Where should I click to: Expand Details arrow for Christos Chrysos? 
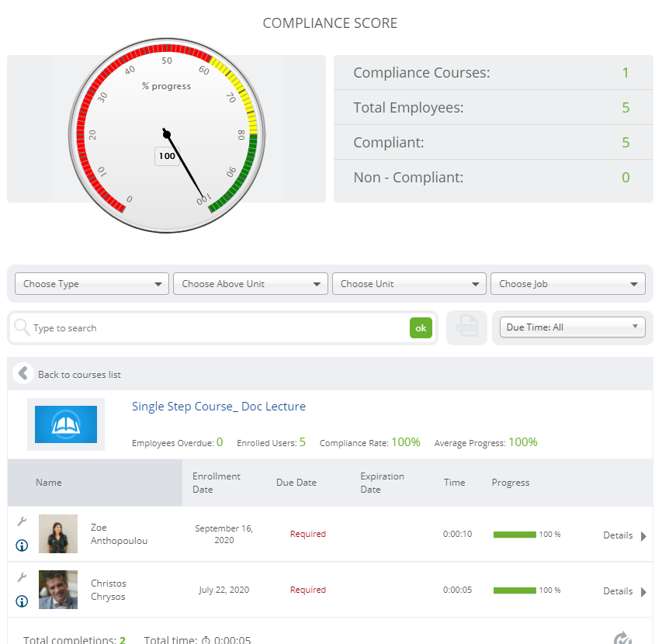643,592
